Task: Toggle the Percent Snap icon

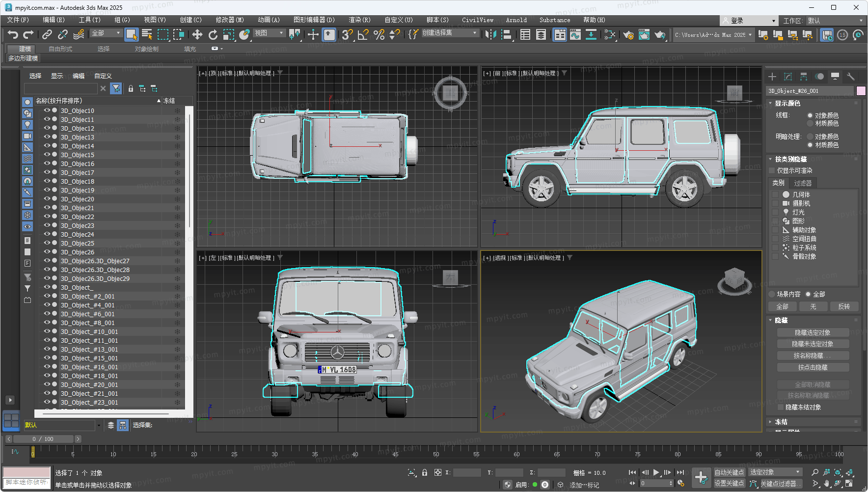Action: point(379,34)
